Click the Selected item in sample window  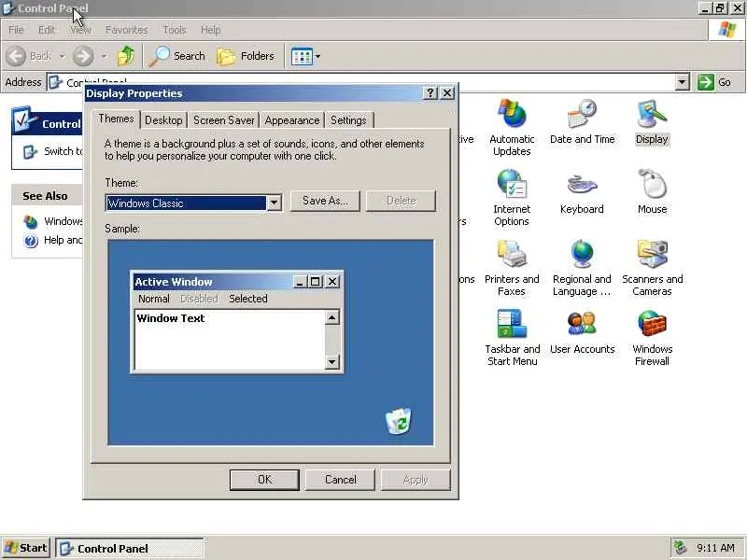tap(247, 299)
